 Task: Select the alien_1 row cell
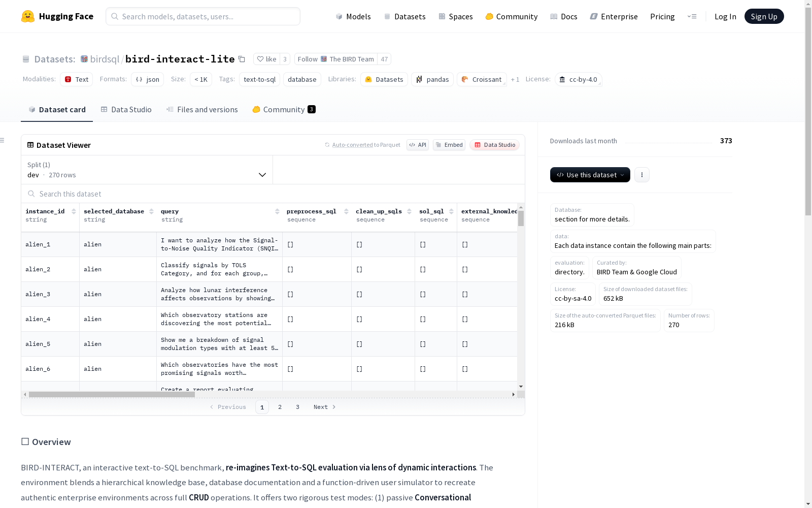(x=50, y=244)
